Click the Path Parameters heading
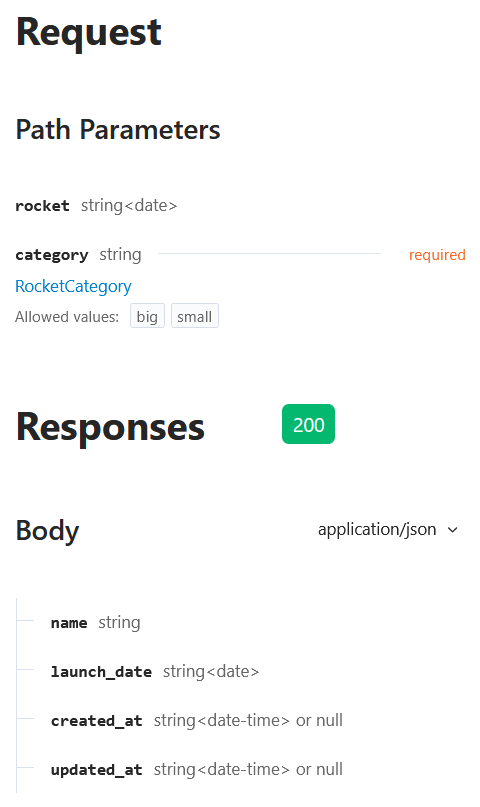Viewport: 480px width, 807px height. pos(118,129)
